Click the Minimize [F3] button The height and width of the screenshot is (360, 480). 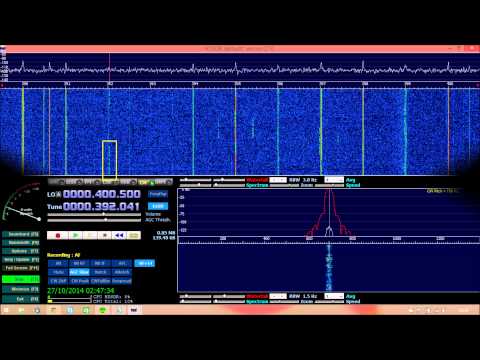tap(21, 289)
